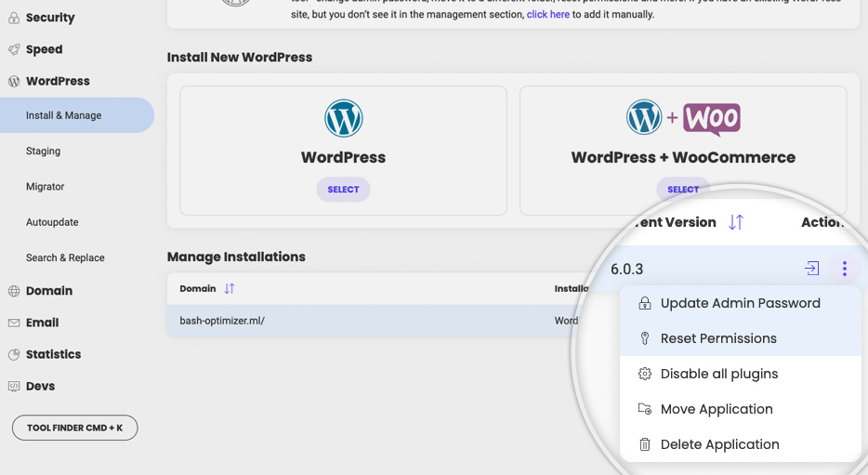Expand the Security section
This screenshot has width=868, height=475.
50,18
